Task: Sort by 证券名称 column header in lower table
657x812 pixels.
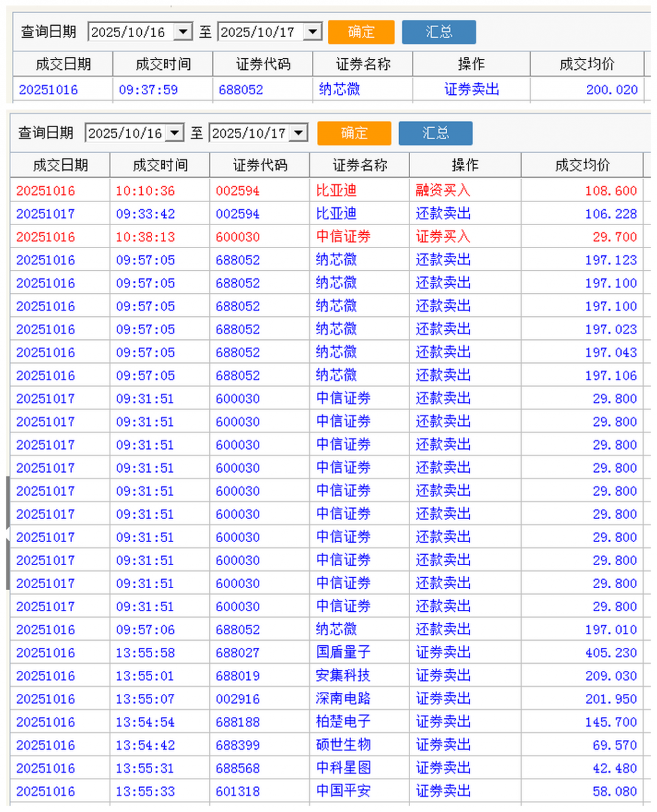Action: (359, 165)
